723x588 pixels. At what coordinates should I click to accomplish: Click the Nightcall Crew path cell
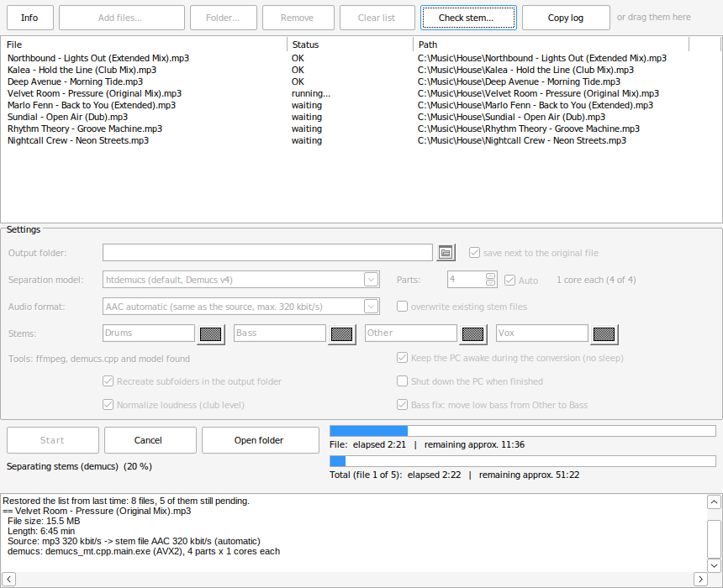tap(521, 140)
